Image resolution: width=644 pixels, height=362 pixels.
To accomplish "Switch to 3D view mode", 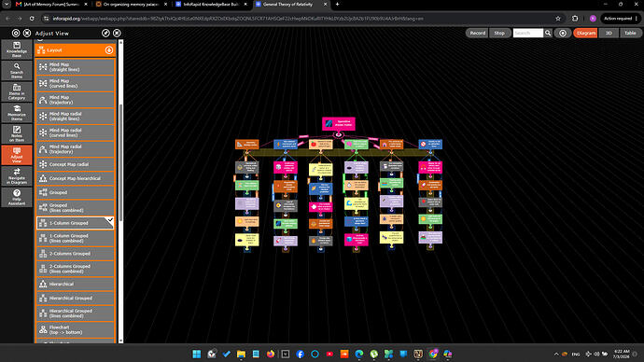I will [609, 33].
